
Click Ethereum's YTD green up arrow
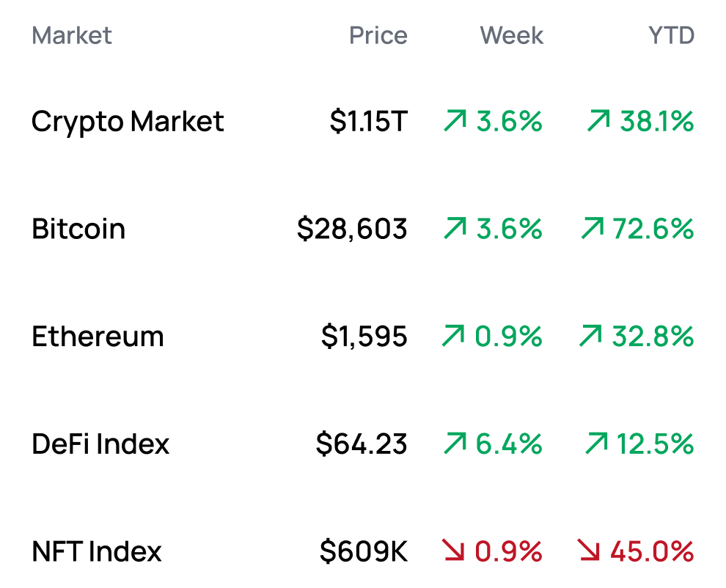[x=590, y=337]
